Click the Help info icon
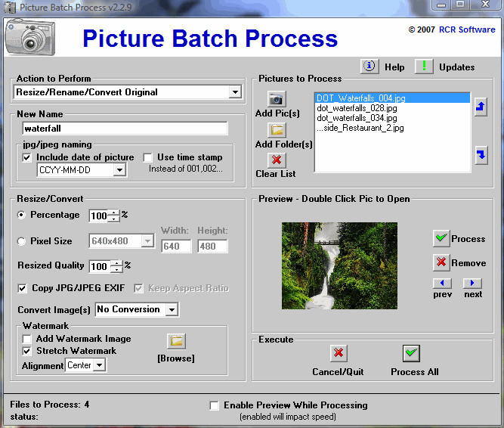 pyautogui.click(x=369, y=67)
